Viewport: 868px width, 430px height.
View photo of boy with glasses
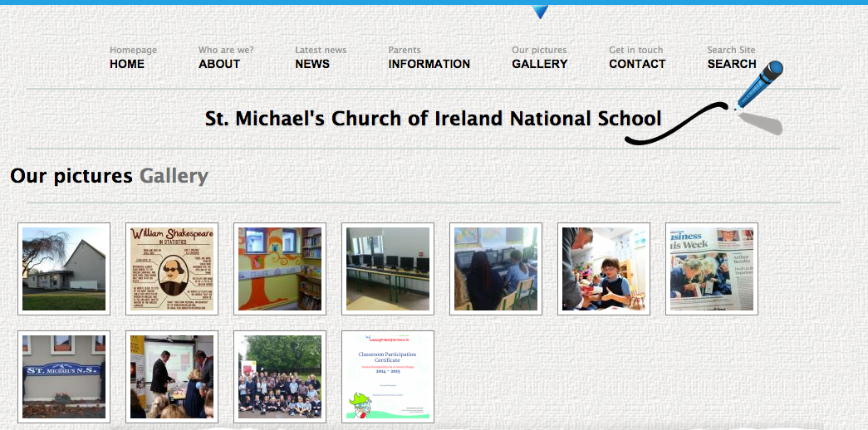point(603,269)
